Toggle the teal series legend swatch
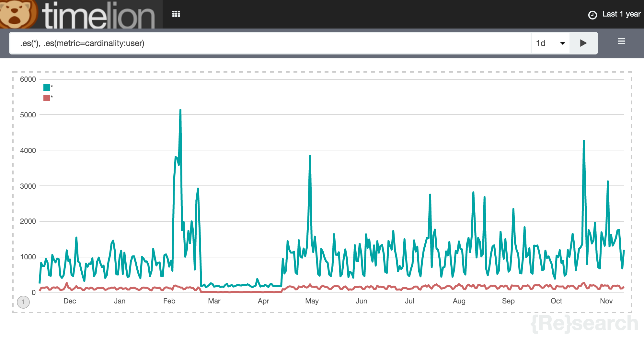The width and height of the screenshot is (644, 343). [47, 87]
